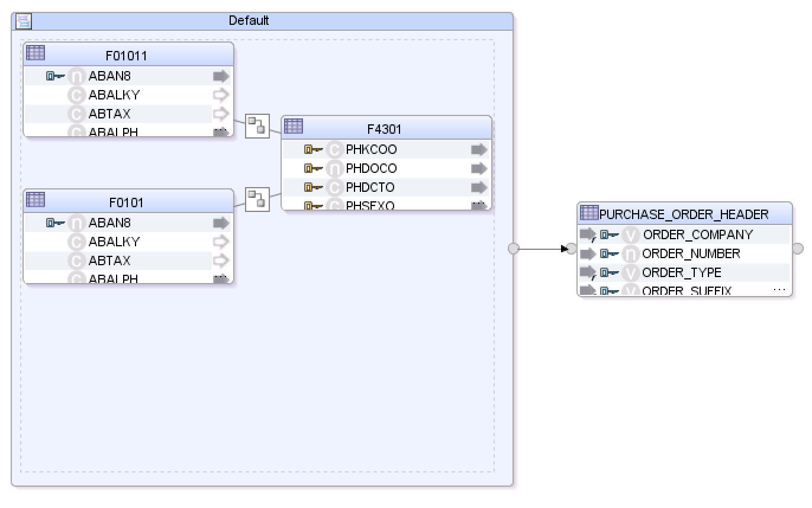This screenshot has width=812, height=508.
Task: Toggle the output arrow beside PHKCOO
Action: (x=478, y=149)
